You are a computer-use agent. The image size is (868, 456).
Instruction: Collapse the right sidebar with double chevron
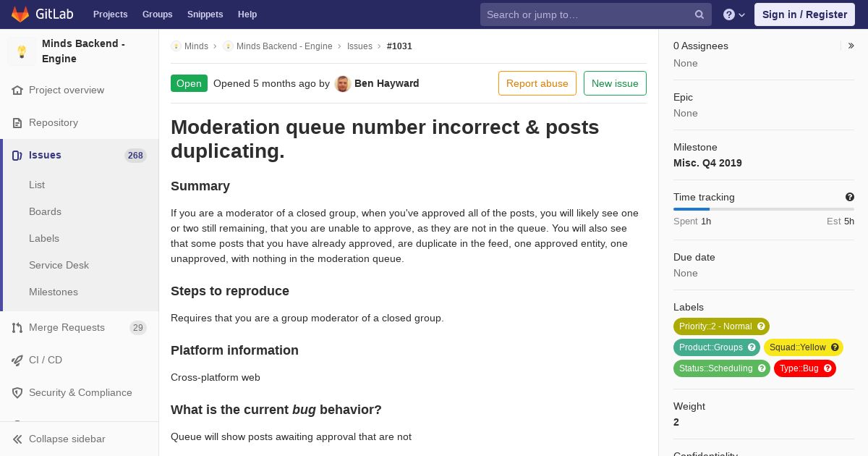(x=851, y=46)
